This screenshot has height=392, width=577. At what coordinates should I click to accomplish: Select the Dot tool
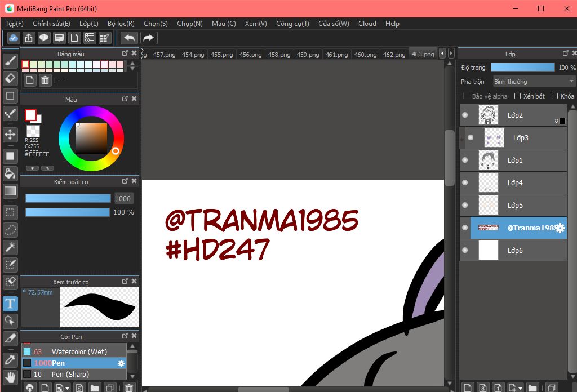point(10,114)
